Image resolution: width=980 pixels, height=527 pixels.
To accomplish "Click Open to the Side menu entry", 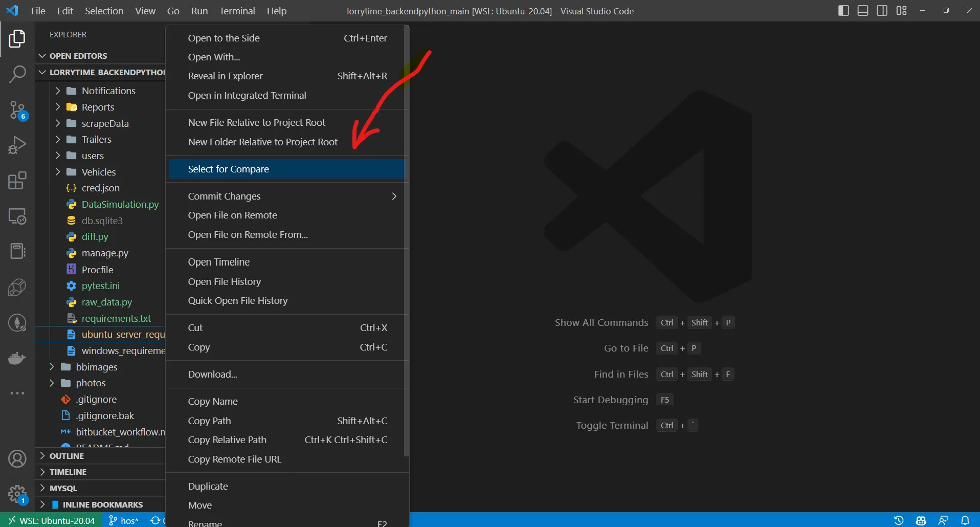I will pos(286,38).
